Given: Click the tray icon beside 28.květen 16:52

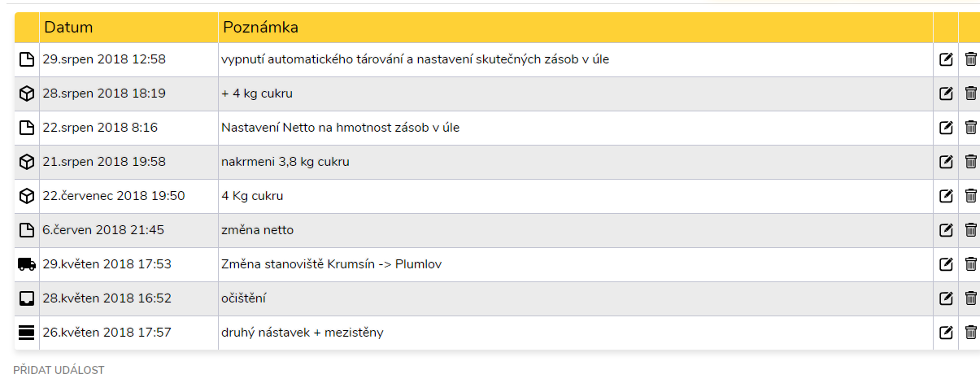Looking at the screenshot, I should [27, 298].
